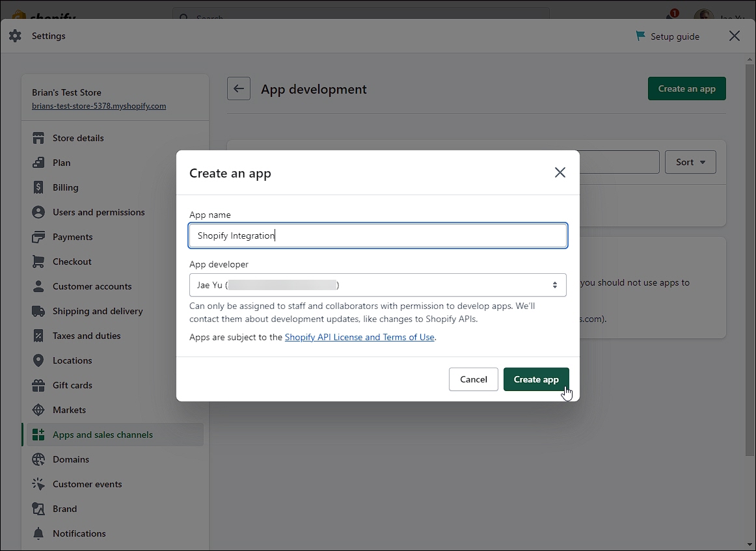Click the Setup guide flag icon

pos(640,36)
